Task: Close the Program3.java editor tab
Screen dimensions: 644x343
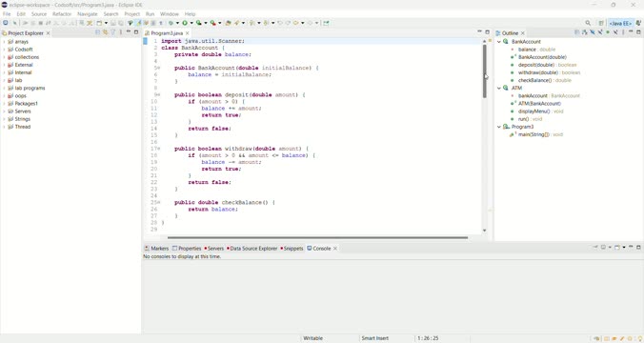Action: 188,32
